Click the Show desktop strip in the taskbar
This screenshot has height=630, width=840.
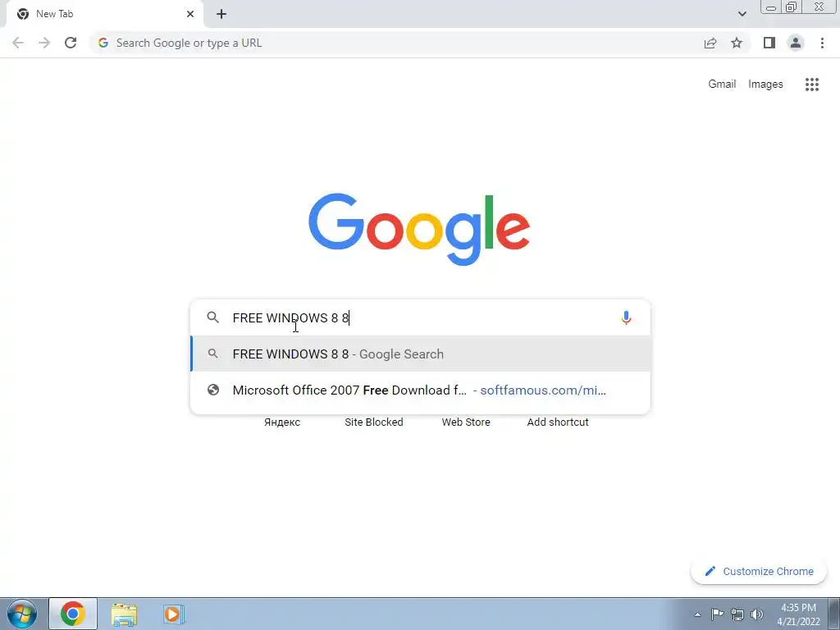pos(834,614)
